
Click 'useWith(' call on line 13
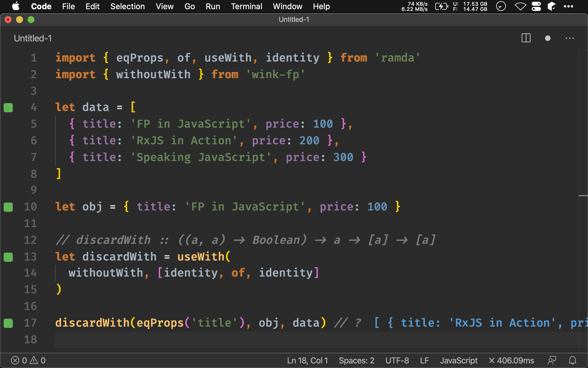[x=204, y=257]
